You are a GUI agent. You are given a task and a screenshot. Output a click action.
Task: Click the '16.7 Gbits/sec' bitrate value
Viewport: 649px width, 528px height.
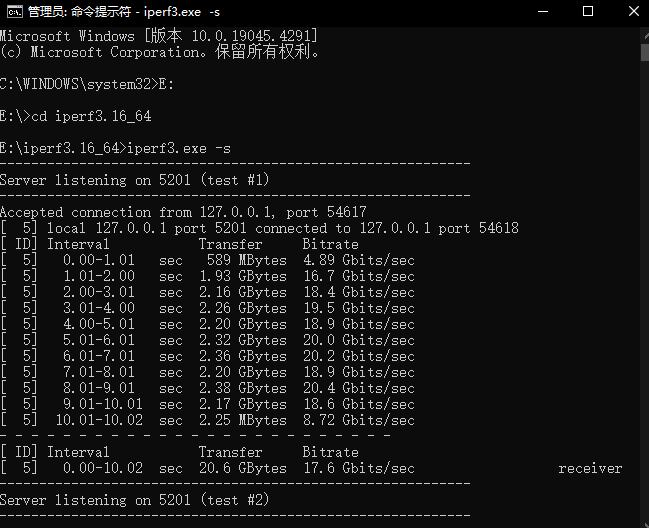click(x=358, y=276)
